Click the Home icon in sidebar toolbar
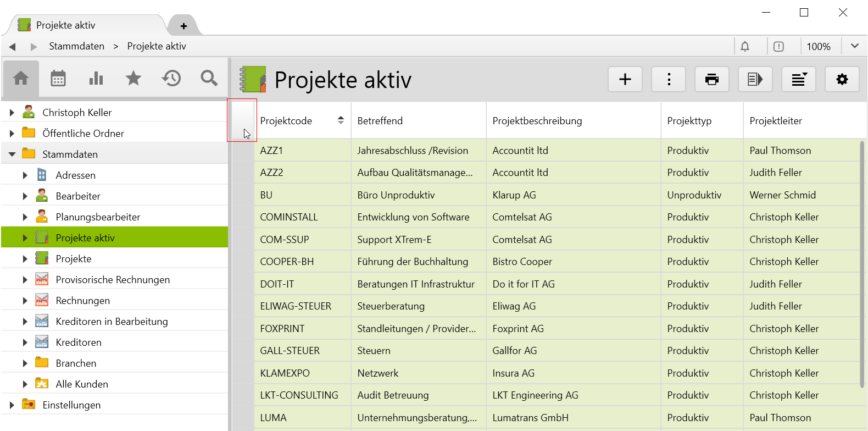 (x=21, y=79)
